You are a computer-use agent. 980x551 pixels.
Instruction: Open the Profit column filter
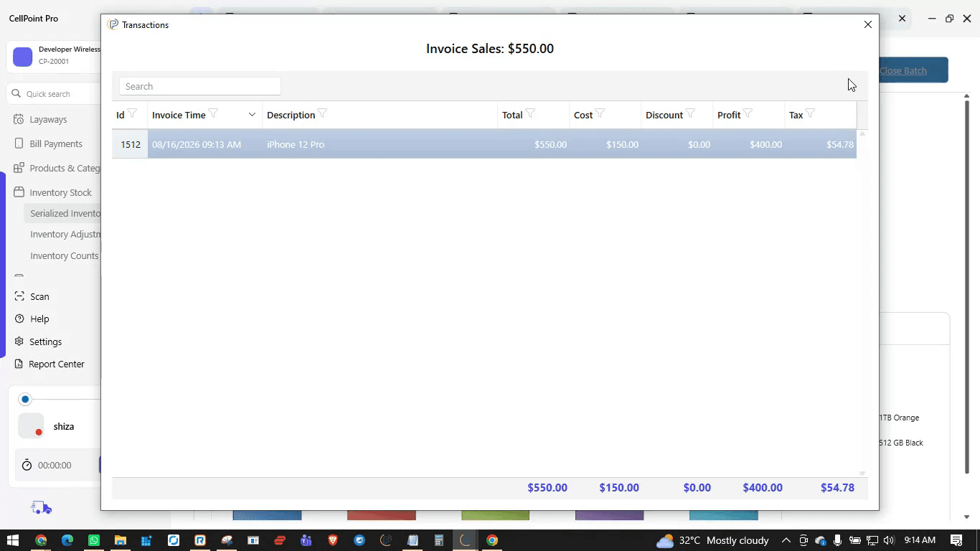tap(748, 113)
